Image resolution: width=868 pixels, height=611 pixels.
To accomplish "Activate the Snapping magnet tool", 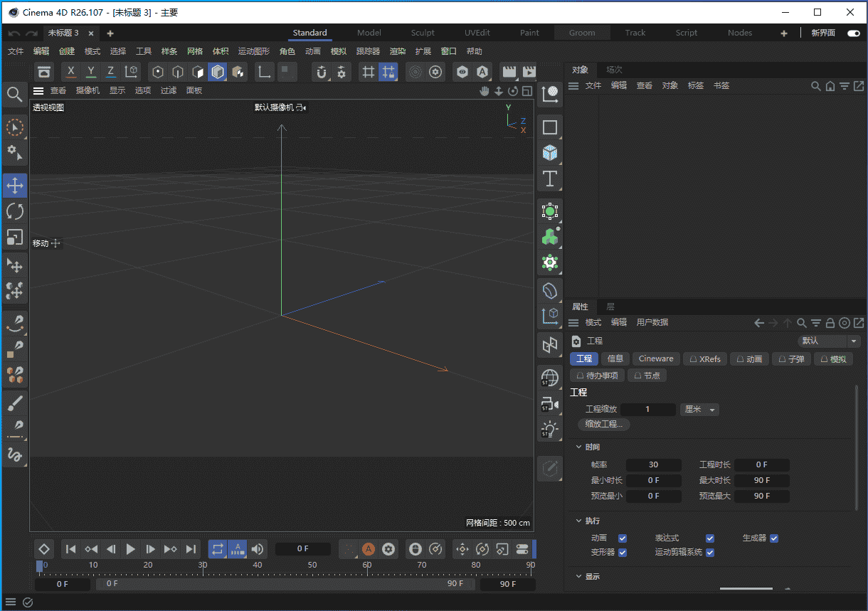I will (x=321, y=72).
